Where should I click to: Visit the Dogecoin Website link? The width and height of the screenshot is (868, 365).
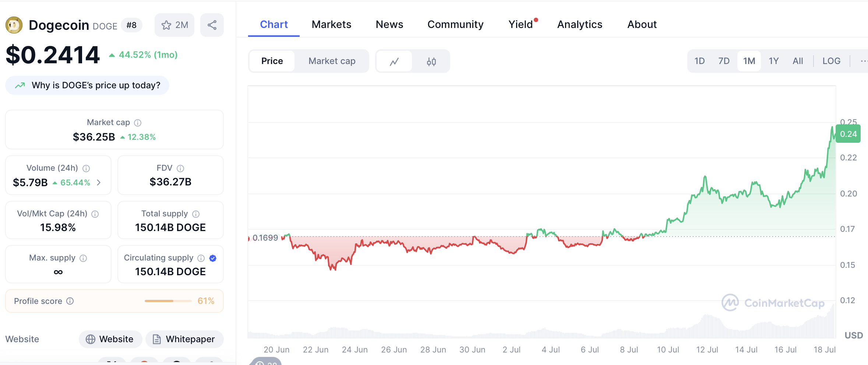[110, 339]
